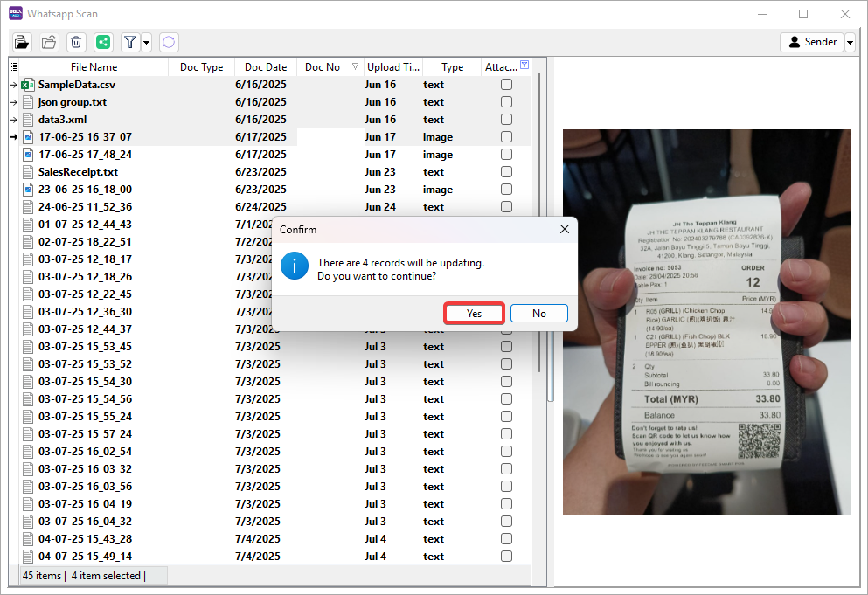Check the attachment box for data3.xml
The width and height of the screenshot is (868, 595).
click(x=506, y=120)
